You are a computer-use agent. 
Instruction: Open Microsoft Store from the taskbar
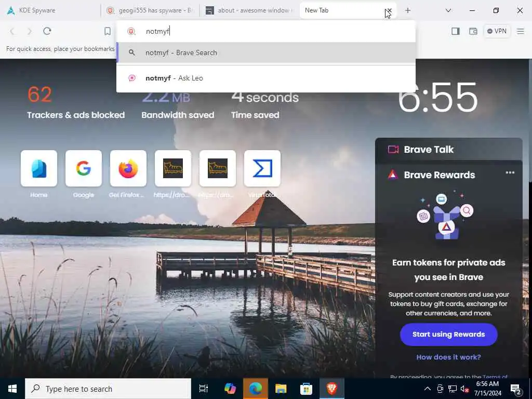click(306, 389)
